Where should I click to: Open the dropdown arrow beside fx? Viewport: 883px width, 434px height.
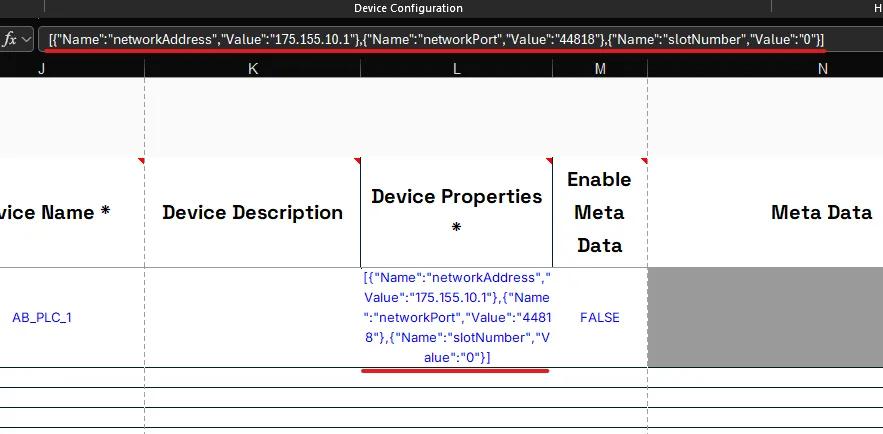[26, 40]
